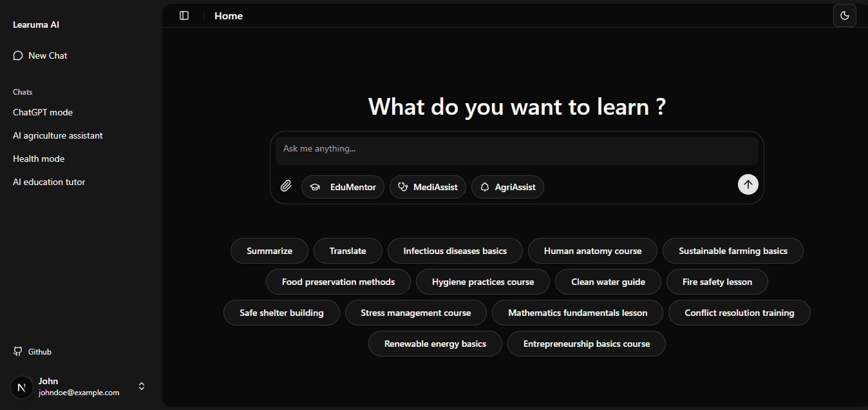This screenshot has height=410, width=868.
Task: Open AI agriculture assistant chat
Action: coord(58,135)
